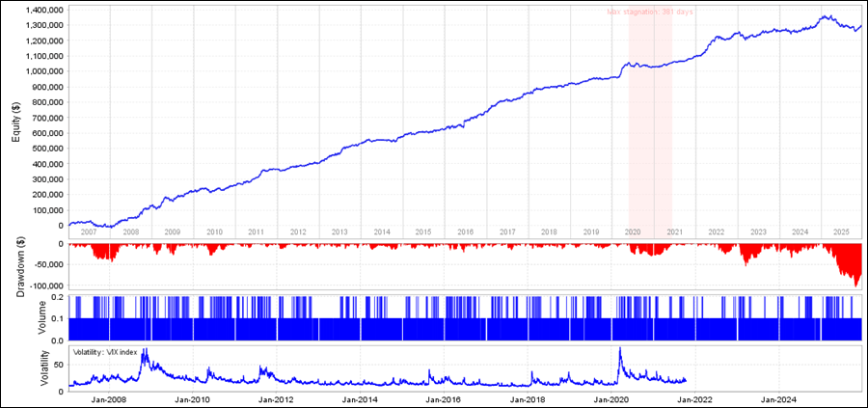Select the 2007 year label in equity chart
Viewport: 868px width, 408px height.
click(x=89, y=232)
